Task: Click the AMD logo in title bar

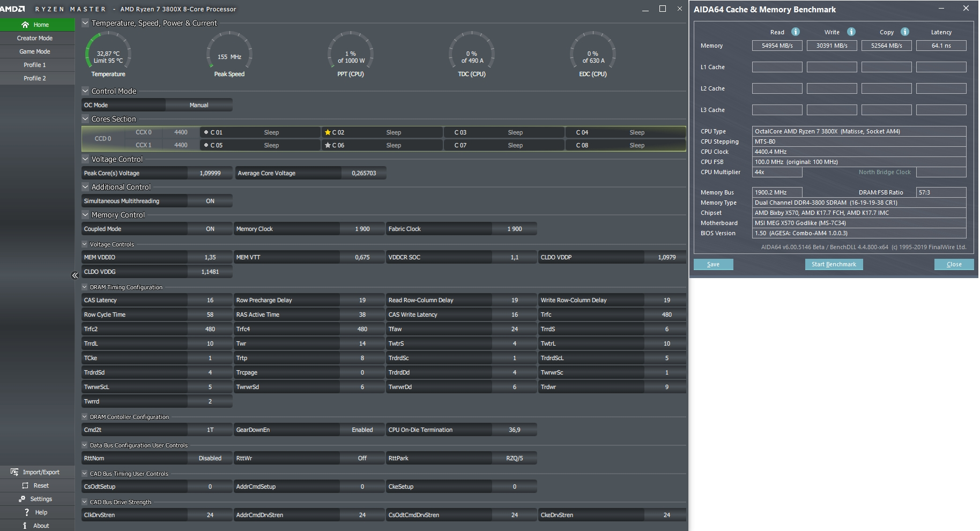Action: [x=13, y=9]
